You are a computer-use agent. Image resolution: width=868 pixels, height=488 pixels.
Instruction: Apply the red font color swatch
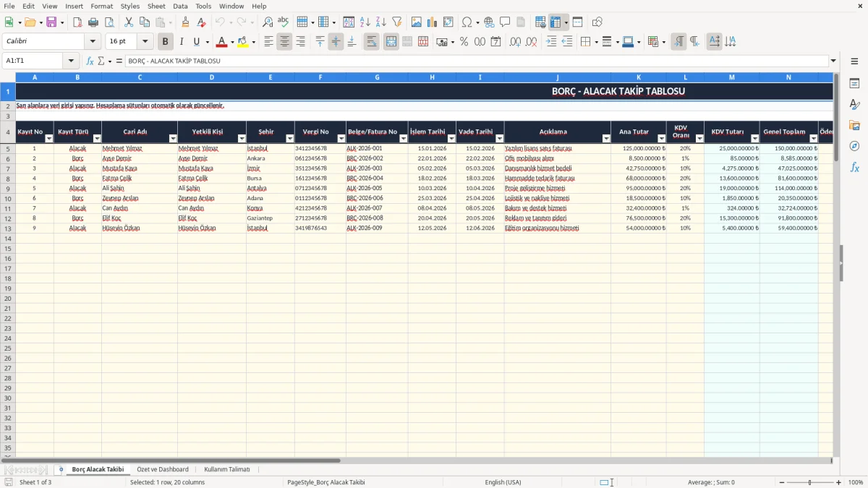coord(222,42)
